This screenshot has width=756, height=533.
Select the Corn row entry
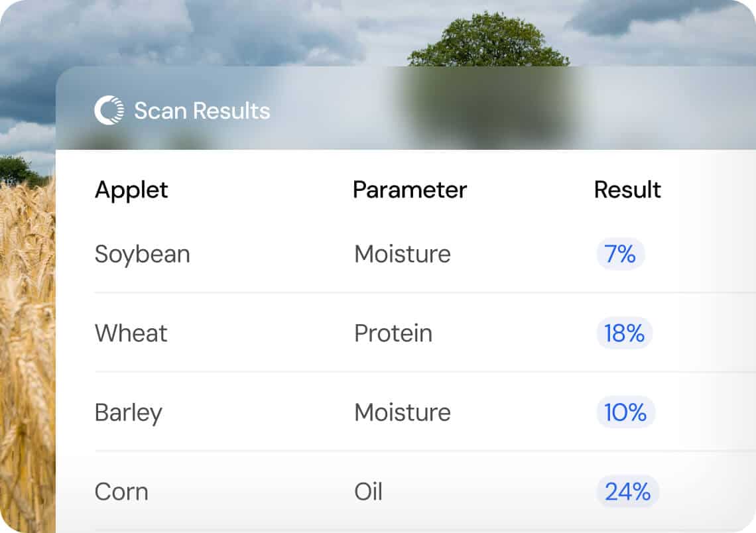click(x=121, y=492)
